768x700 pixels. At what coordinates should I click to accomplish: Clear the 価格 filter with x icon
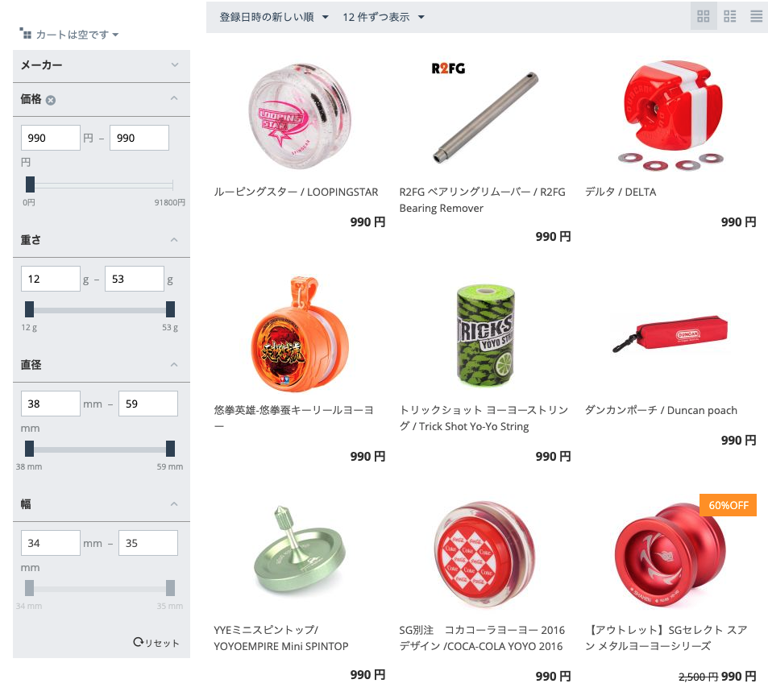51,100
